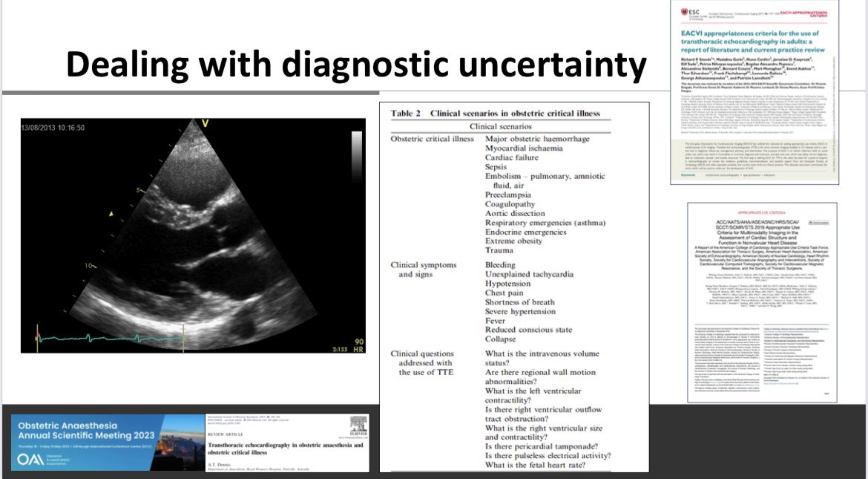This screenshot has height=479, width=868.
Task: Click 'Unexplained tachycardia' in the table
Action: click(x=529, y=275)
